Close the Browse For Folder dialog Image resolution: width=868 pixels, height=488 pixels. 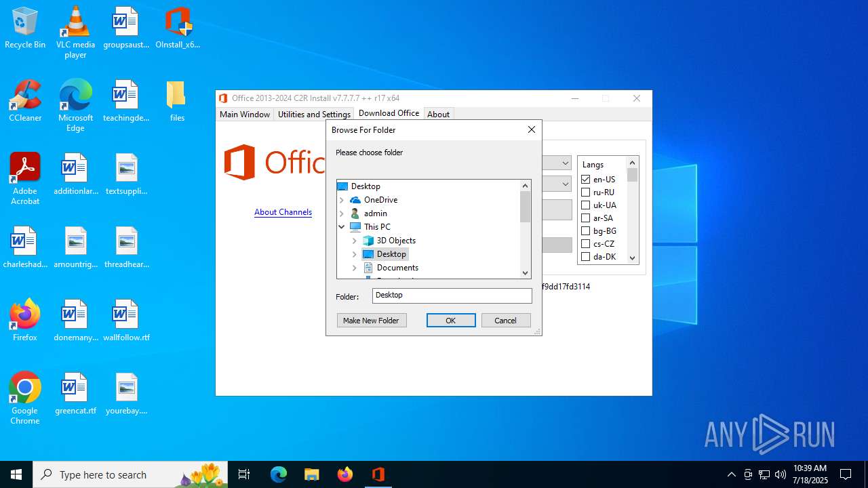coord(532,129)
